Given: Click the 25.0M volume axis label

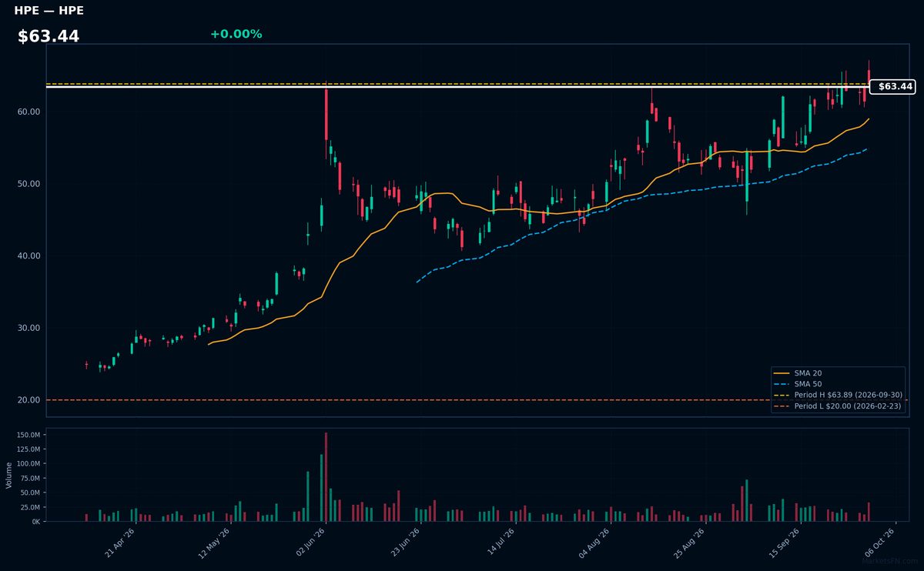Looking at the screenshot, I should click(32, 507).
